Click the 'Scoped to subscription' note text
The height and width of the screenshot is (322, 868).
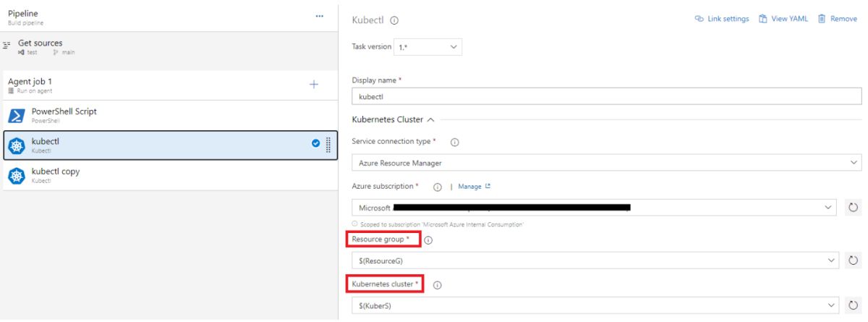[441, 225]
